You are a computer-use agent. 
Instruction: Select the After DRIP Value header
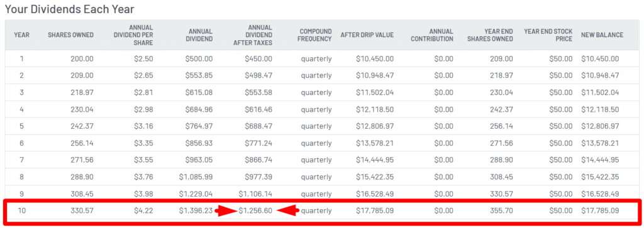(x=367, y=35)
